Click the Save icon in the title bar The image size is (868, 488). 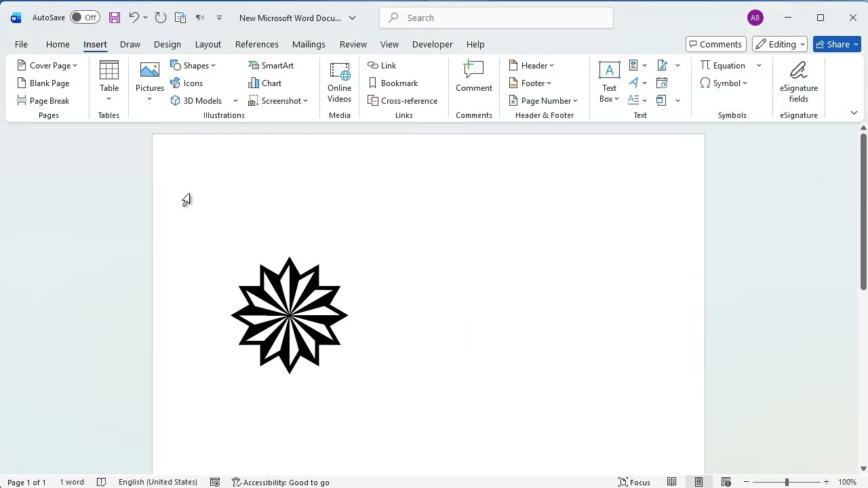[114, 18]
